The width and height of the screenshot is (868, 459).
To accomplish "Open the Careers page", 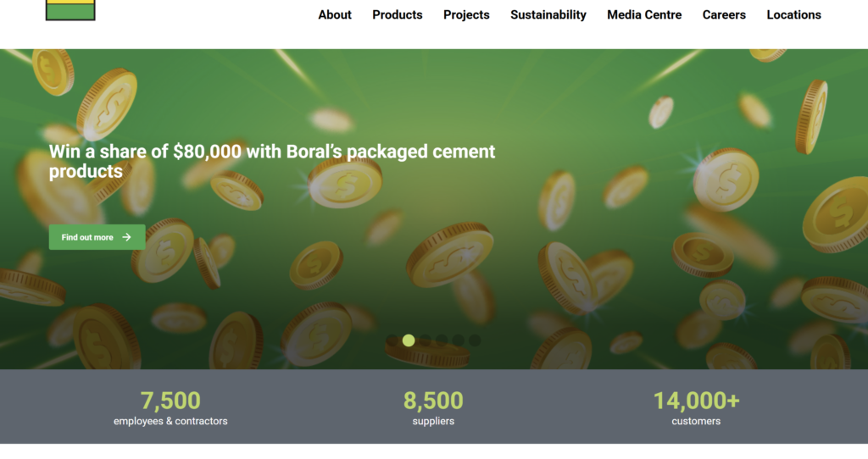I will (x=724, y=15).
